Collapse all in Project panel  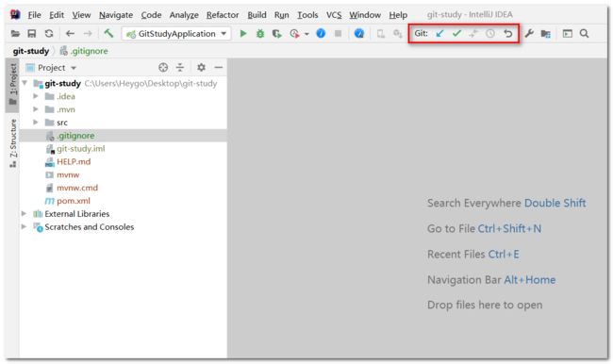pyautogui.click(x=180, y=68)
